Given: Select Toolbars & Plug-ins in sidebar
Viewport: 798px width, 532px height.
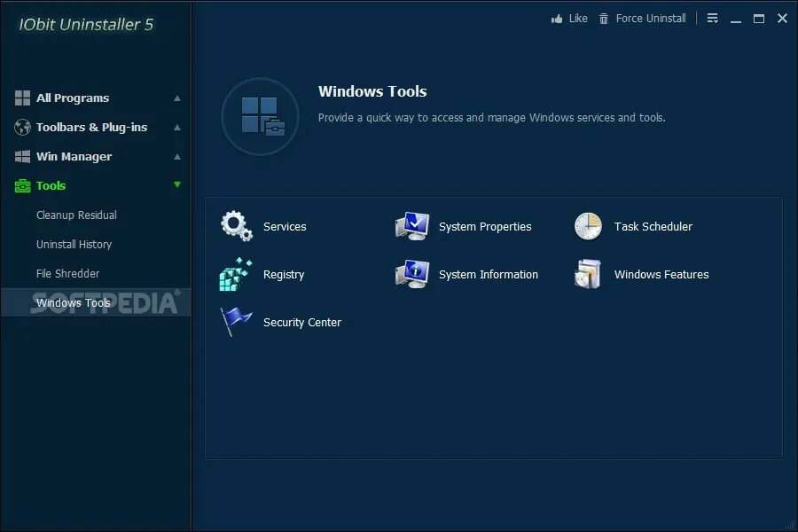Looking at the screenshot, I should tap(91, 128).
